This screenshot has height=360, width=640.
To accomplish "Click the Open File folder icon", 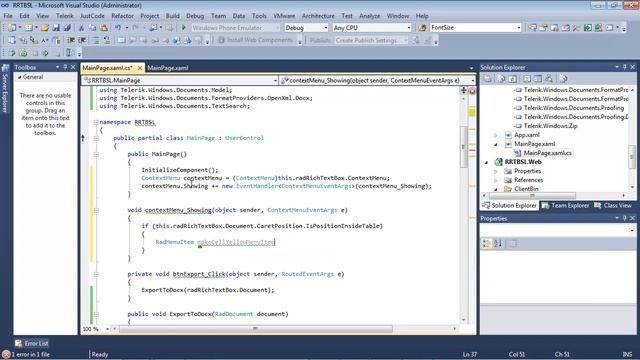I will tap(45, 28).
